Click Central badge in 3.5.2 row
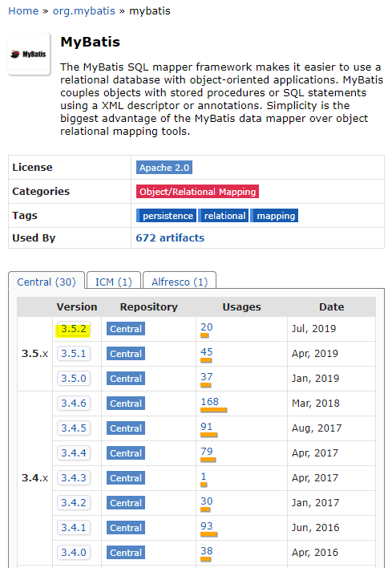The image size is (392, 568). pos(126,329)
